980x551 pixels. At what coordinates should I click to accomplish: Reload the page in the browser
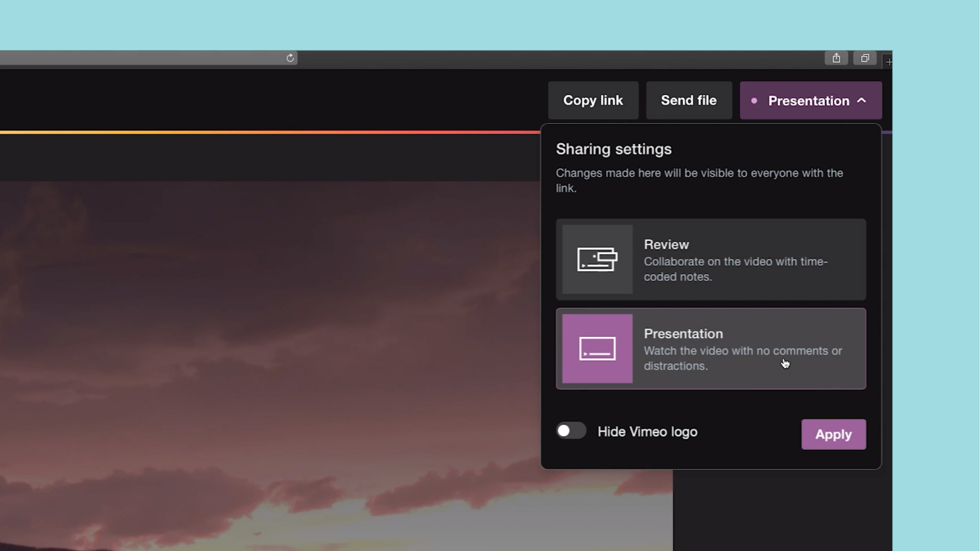pyautogui.click(x=290, y=58)
